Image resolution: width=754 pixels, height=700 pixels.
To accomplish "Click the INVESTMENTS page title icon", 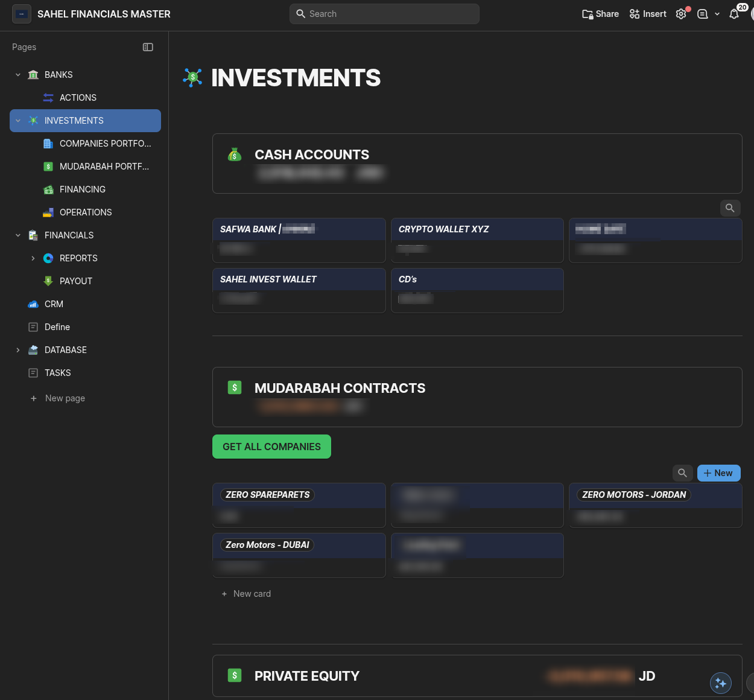I will pyautogui.click(x=192, y=77).
